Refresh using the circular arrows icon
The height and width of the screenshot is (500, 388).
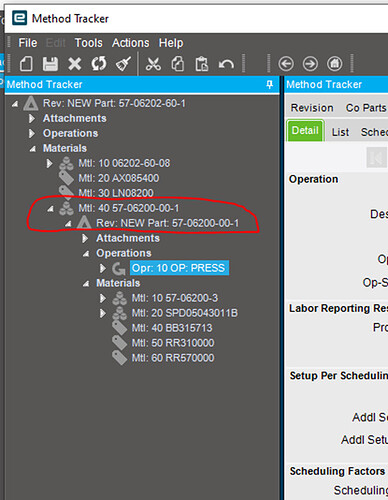(99, 63)
